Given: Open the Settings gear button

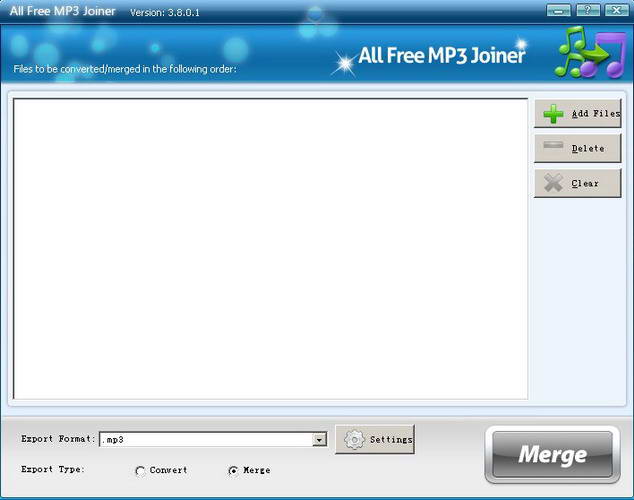Looking at the screenshot, I should click(x=375, y=439).
